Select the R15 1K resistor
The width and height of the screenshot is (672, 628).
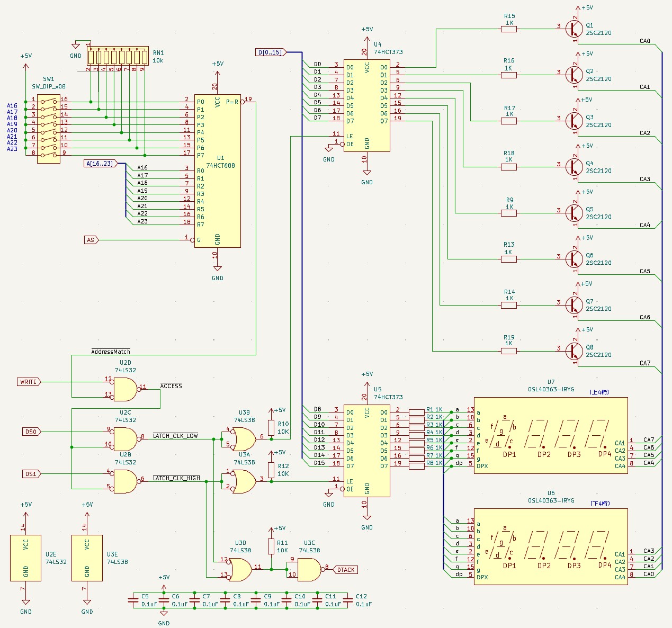click(x=509, y=29)
